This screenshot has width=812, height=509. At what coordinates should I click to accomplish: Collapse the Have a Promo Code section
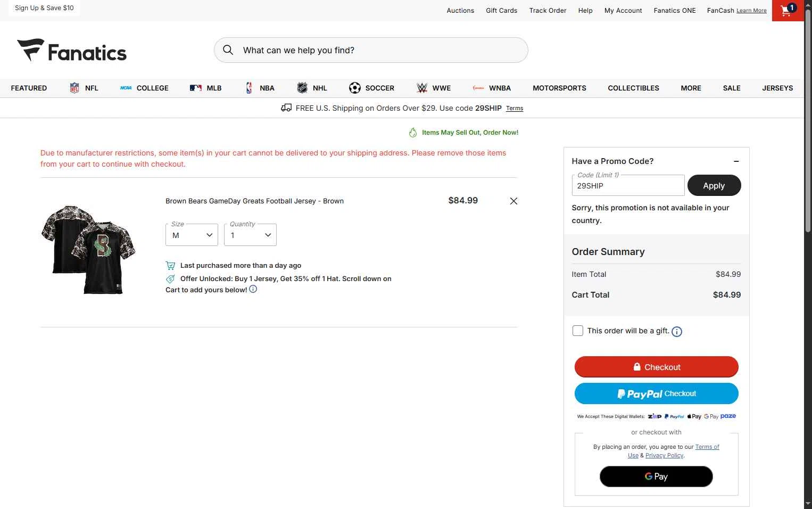(736, 161)
